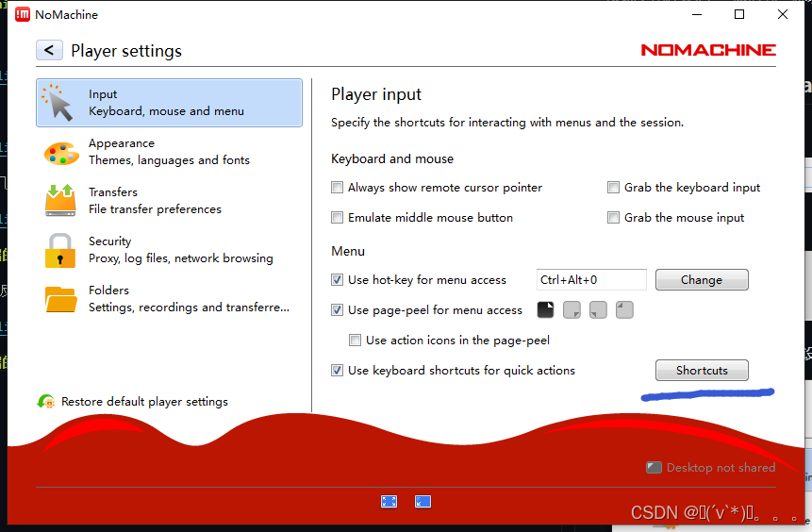
Task: Click the Security padlock icon
Action: [x=60, y=250]
